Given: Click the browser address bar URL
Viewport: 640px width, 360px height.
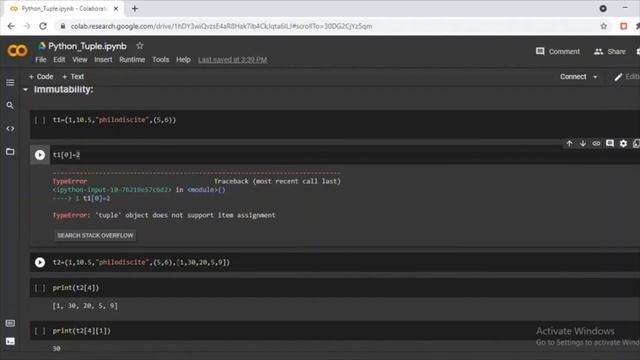Looking at the screenshot, I should click(221, 26).
